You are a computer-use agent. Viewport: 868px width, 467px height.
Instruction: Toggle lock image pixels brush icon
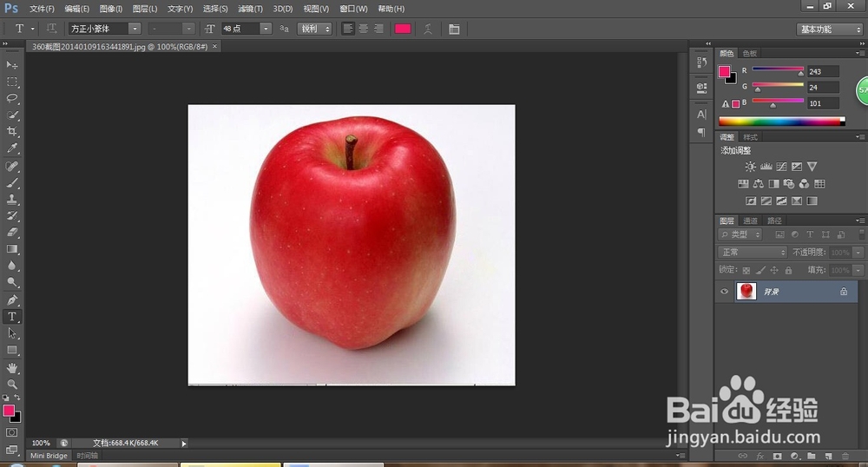pos(760,270)
